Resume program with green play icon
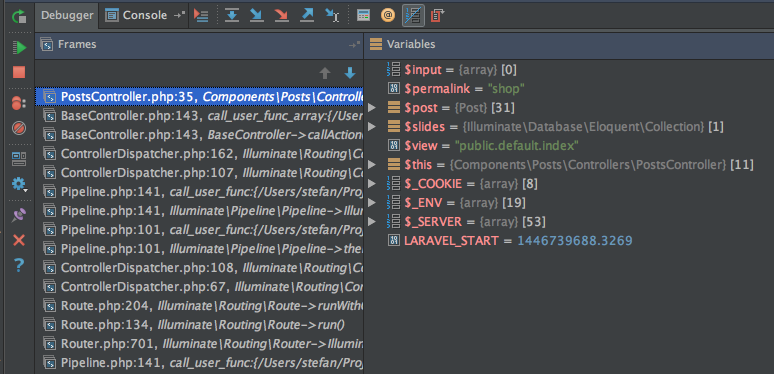The width and height of the screenshot is (774, 374). 19,47
